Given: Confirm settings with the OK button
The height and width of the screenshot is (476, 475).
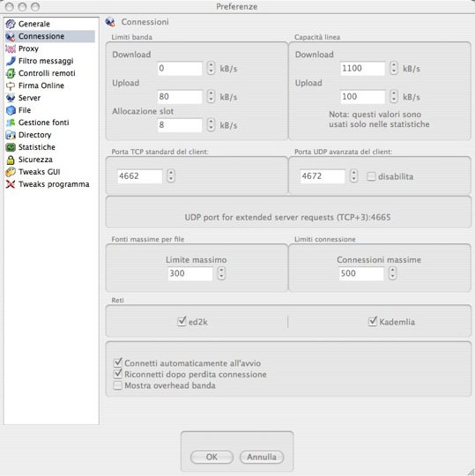Looking at the screenshot, I should 212,457.
